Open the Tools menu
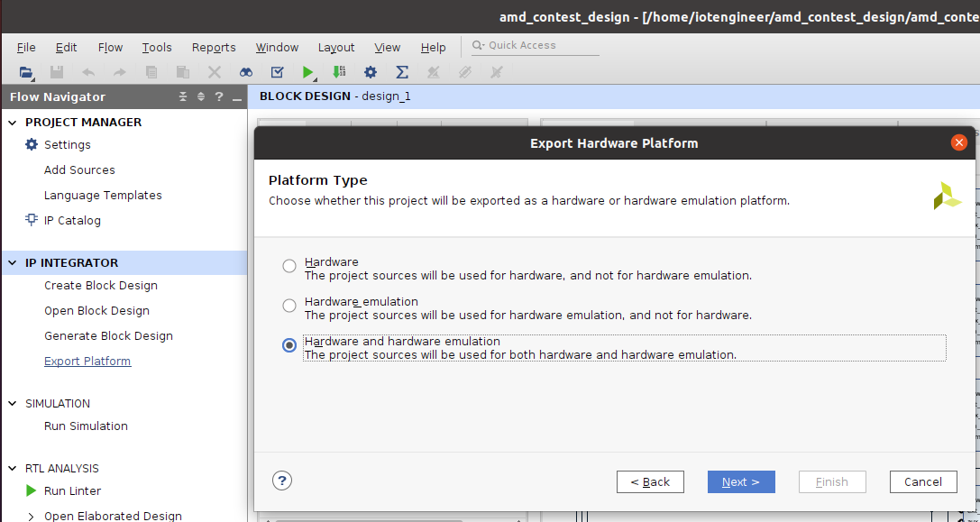Viewport: 980px width, 522px height. 157,48
